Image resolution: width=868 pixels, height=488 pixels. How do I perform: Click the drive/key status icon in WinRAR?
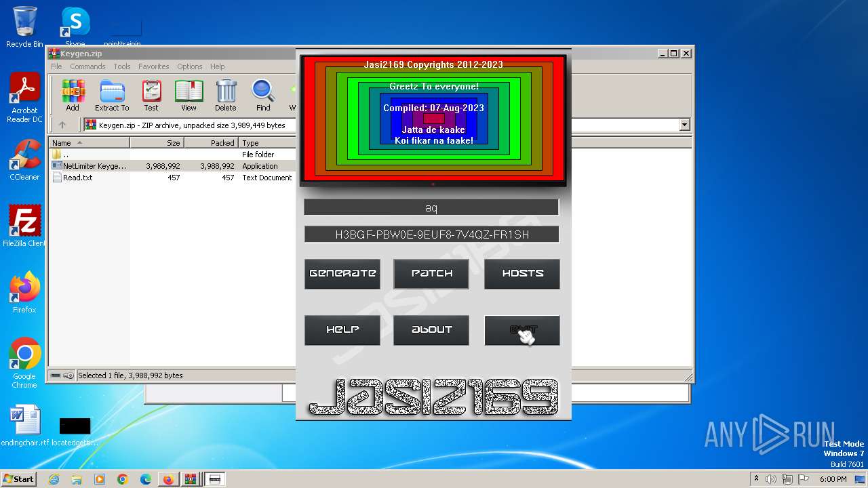(62, 375)
